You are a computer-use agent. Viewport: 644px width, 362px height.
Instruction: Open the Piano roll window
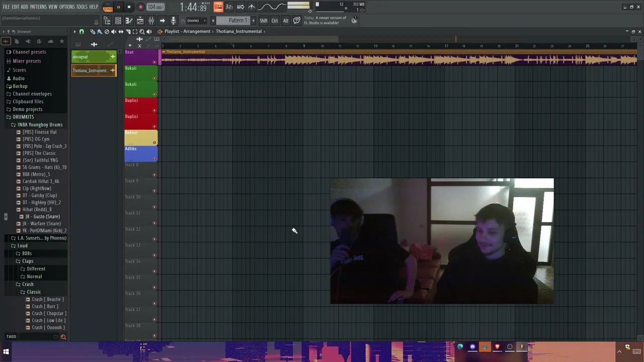click(x=129, y=21)
